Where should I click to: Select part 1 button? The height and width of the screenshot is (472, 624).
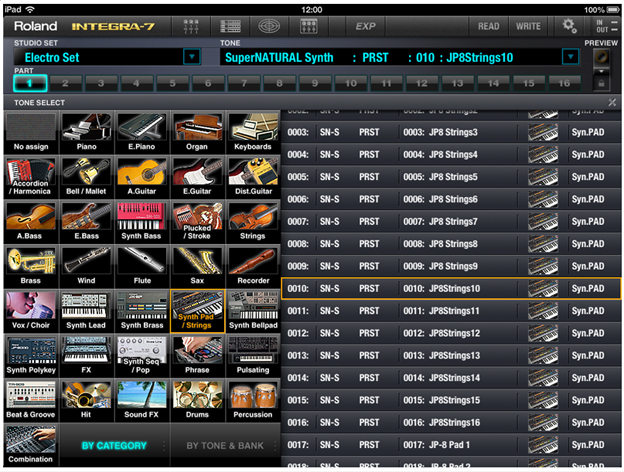(30, 83)
